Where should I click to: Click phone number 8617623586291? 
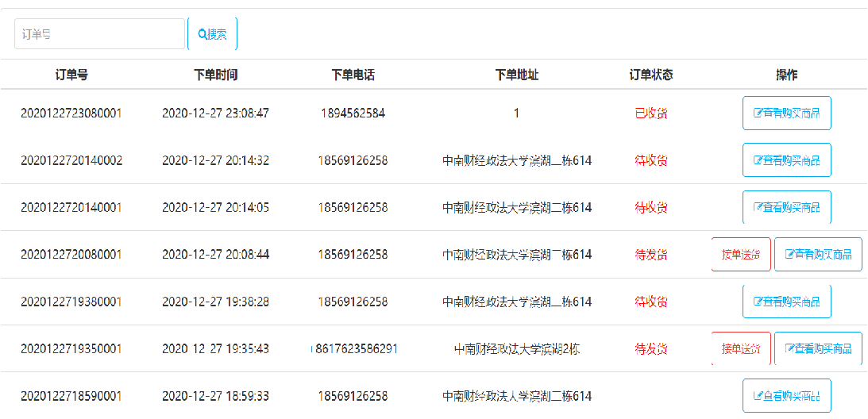pos(354,349)
